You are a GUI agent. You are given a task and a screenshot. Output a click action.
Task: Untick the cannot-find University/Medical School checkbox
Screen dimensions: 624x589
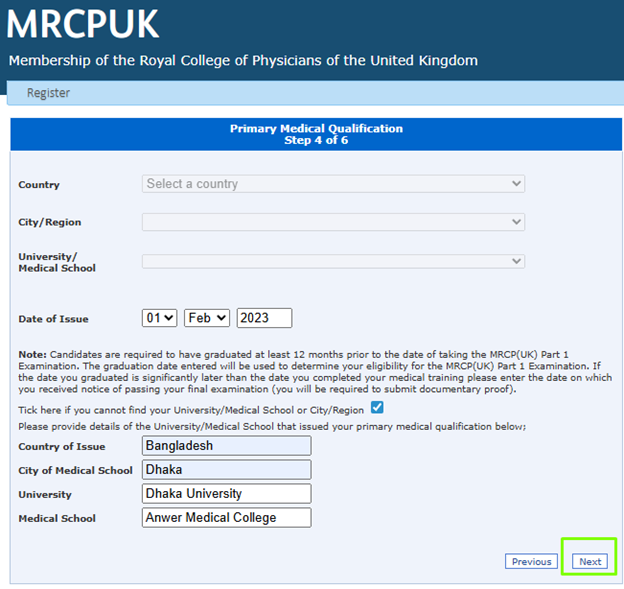coord(377,408)
